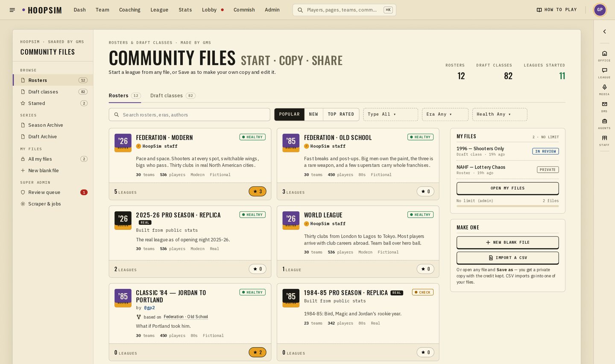Select the Top Rated sort option
Image resolution: width=615 pixels, height=364 pixels.
coord(341,114)
